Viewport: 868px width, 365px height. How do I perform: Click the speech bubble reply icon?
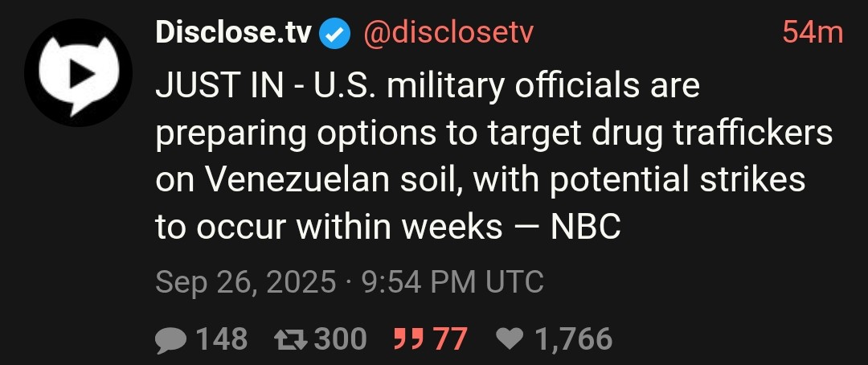(x=170, y=339)
